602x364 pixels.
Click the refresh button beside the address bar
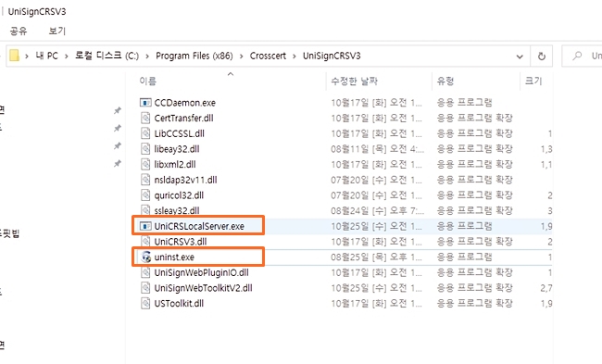542,56
